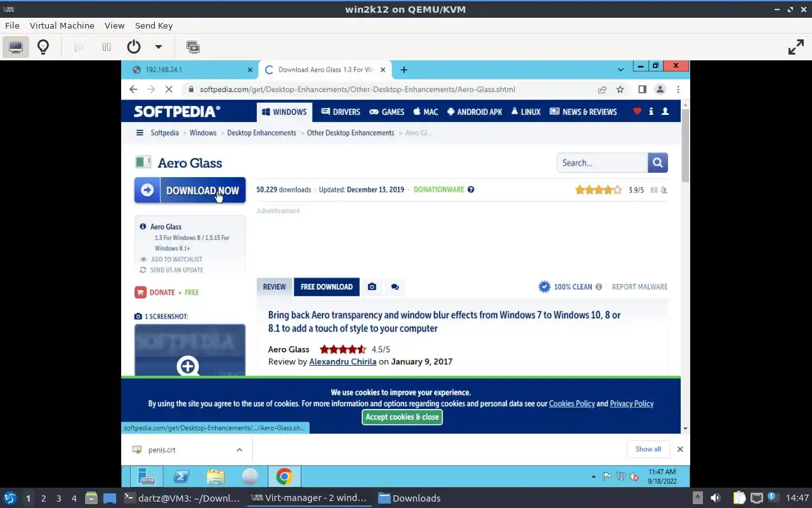Open the File menu
This screenshot has height=508, width=812.
tap(12, 25)
